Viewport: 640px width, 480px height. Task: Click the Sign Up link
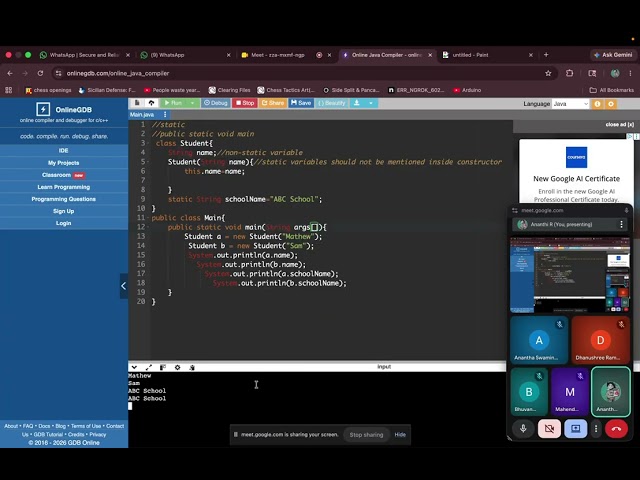(64, 211)
